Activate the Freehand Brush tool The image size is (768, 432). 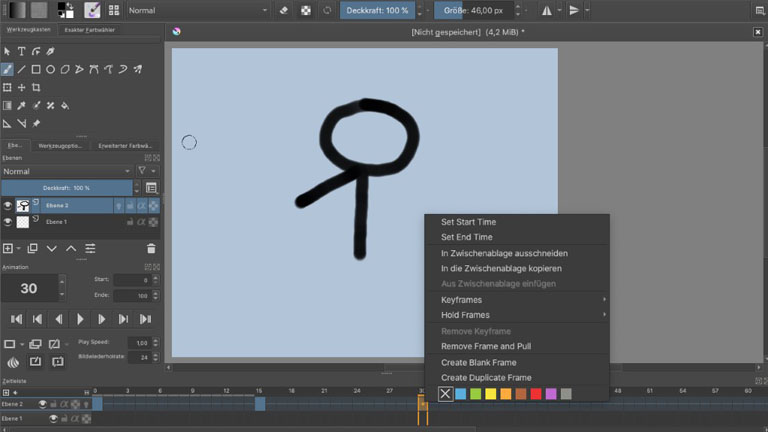(7, 70)
